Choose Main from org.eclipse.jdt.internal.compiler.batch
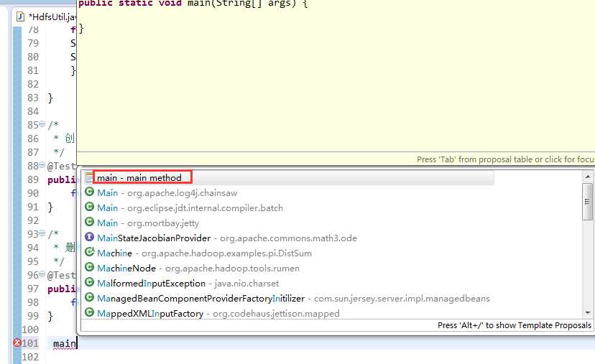595x364 pixels. coord(190,207)
